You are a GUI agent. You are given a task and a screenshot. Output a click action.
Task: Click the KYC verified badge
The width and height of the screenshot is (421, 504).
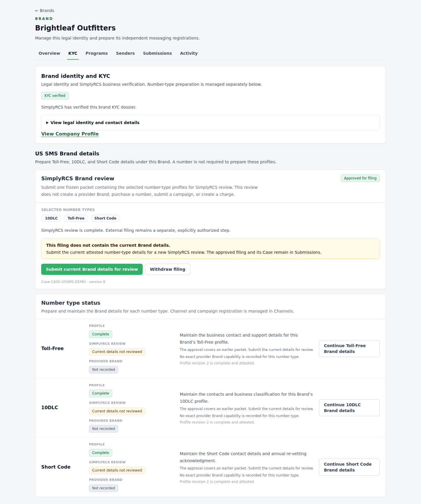(55, 96)
